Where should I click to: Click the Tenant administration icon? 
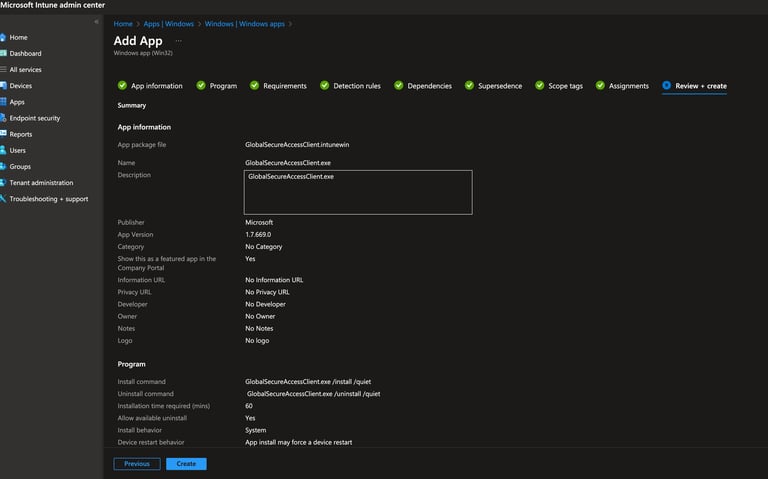pyautogui.click(x=3, y=183)
